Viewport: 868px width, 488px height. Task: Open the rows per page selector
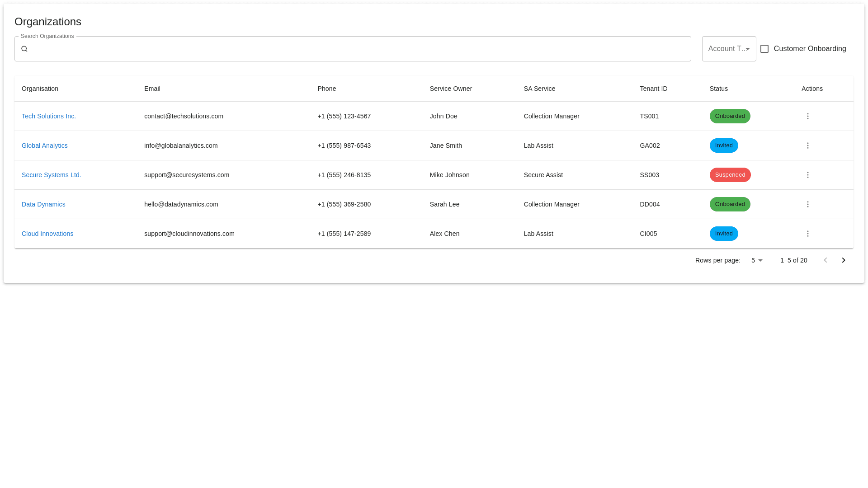(x=757, y=260)
